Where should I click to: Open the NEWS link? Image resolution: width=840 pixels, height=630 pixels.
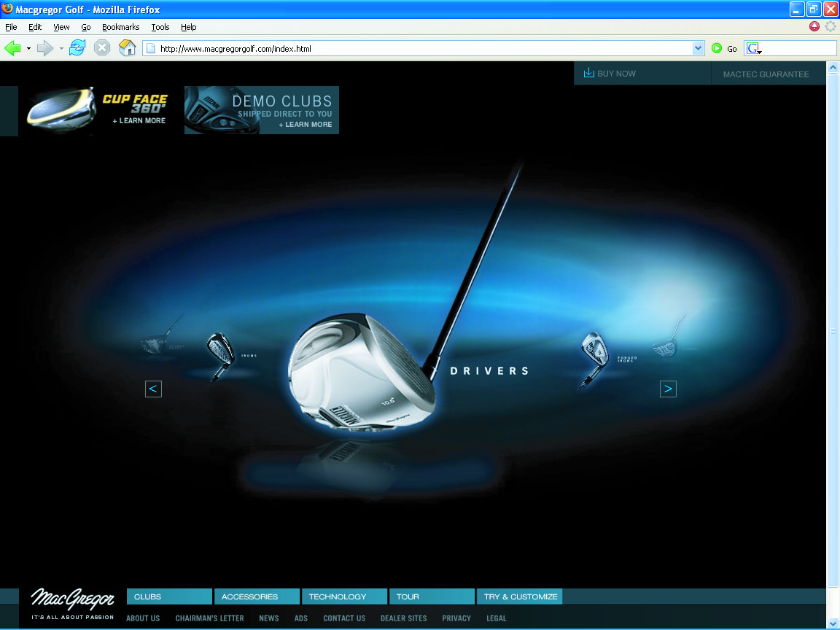click(x=269, y=618)
